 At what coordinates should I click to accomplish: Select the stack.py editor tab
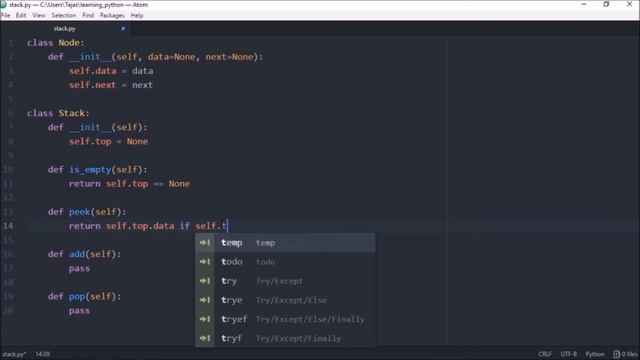(x=65, y=29)
